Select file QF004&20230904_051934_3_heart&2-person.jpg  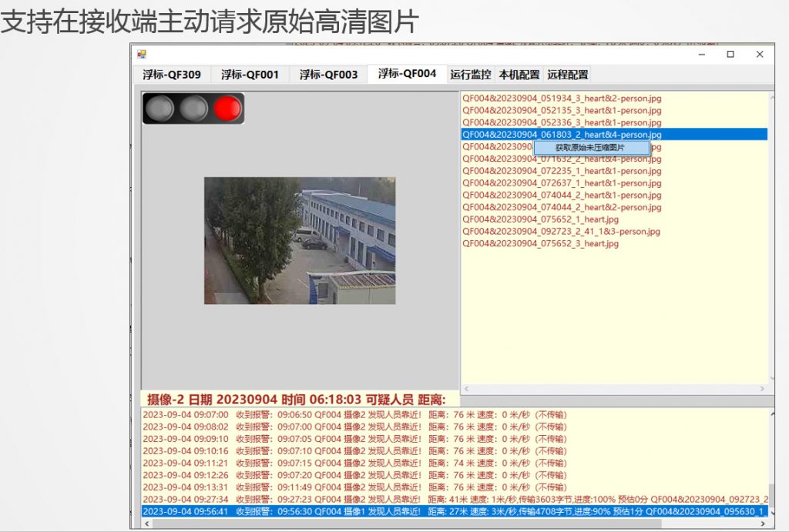point(561,99)
